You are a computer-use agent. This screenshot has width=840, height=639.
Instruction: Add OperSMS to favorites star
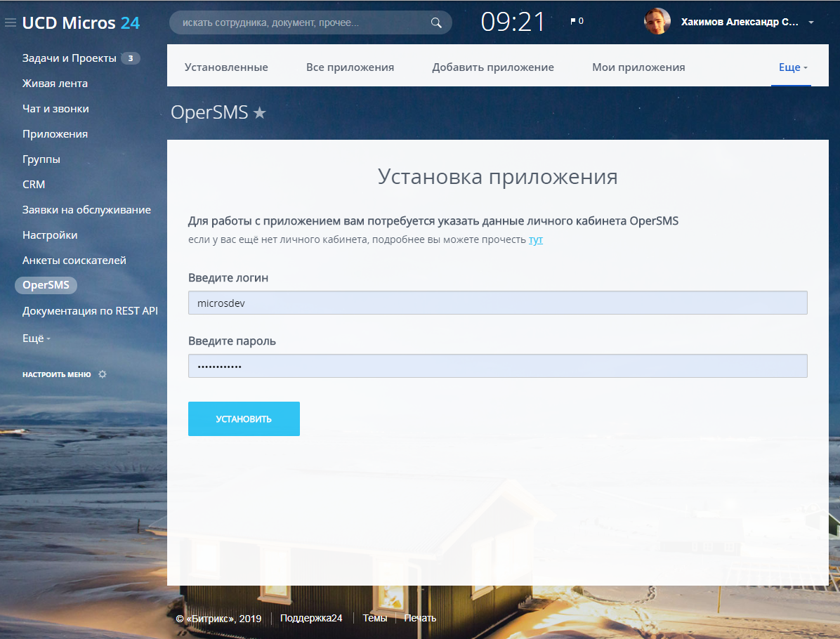click(x=260, y=112)
